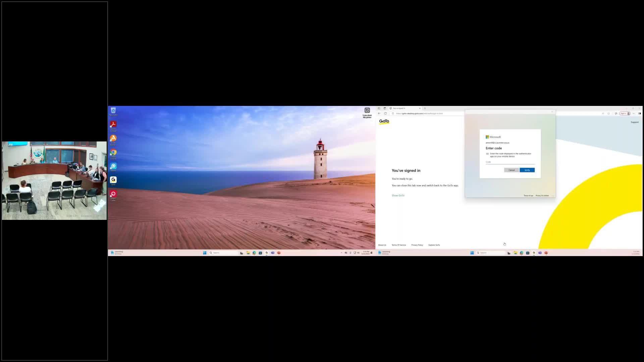The height and width of the screenshot is (362, 644).
Task: Click the browser back arrow
Action: [x=379, y=113]
